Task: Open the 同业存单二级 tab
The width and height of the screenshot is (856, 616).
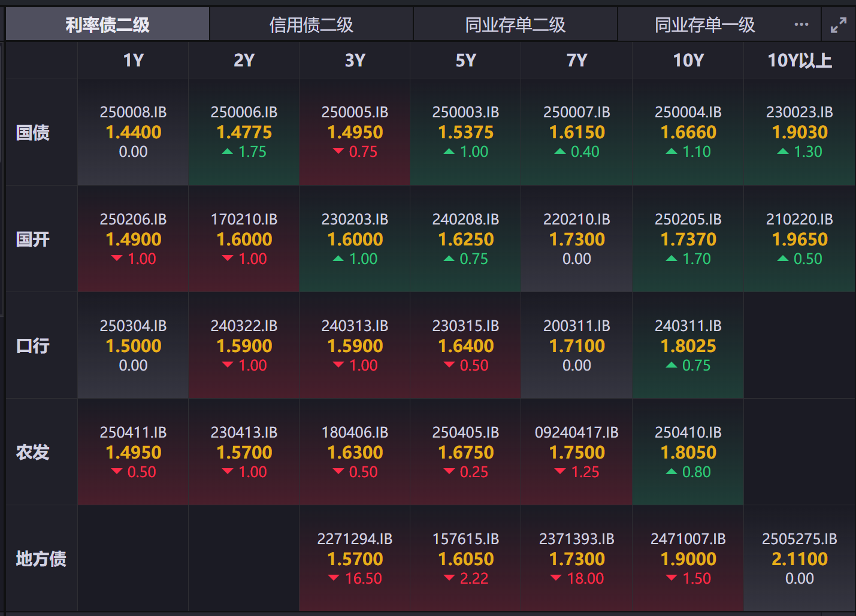Action: click(x=515, y=25)
